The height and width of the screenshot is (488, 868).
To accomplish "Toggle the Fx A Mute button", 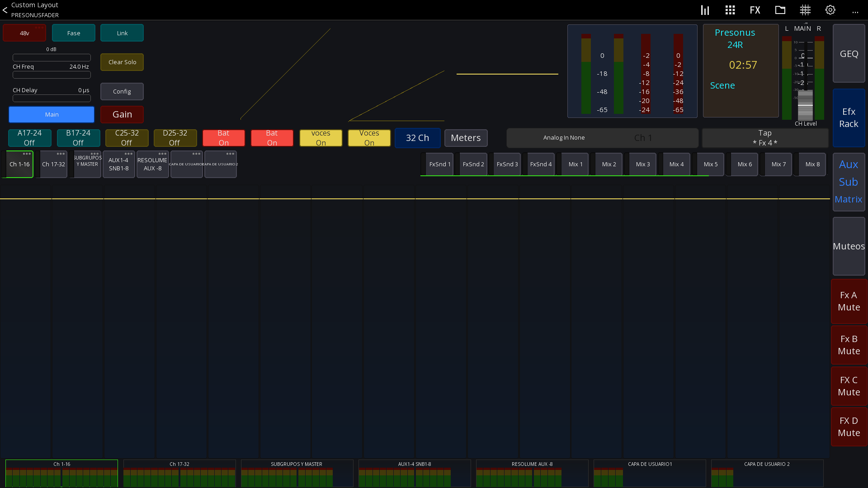I will (x=849, y=301).
